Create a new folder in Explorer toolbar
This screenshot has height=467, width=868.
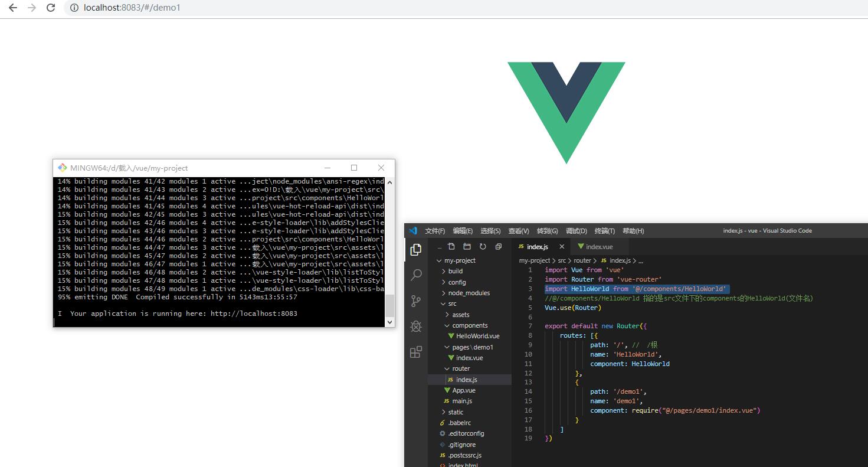point(467,247)
